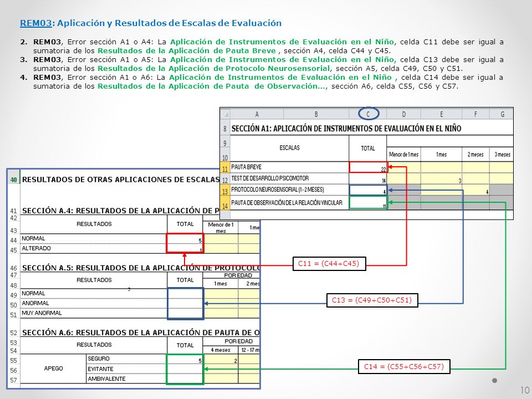532x399 pixels.
Task: Select the circled column C header
Action: [x=368, y=114]
